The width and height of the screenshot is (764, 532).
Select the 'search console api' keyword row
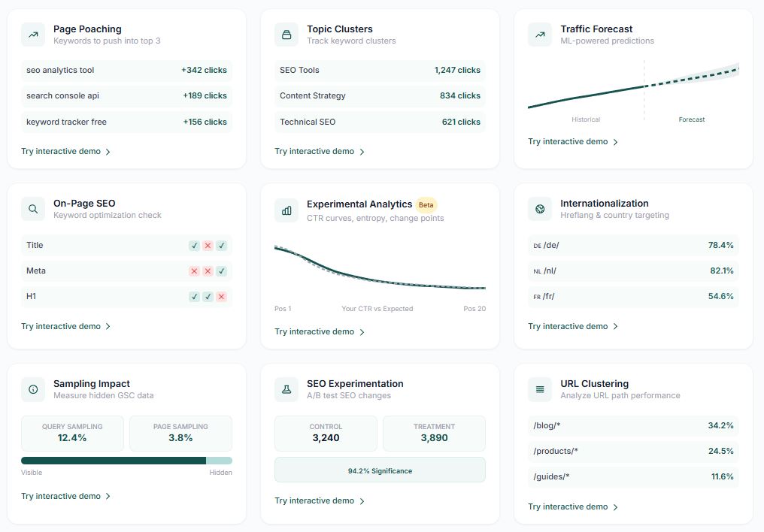click(126, 96)
